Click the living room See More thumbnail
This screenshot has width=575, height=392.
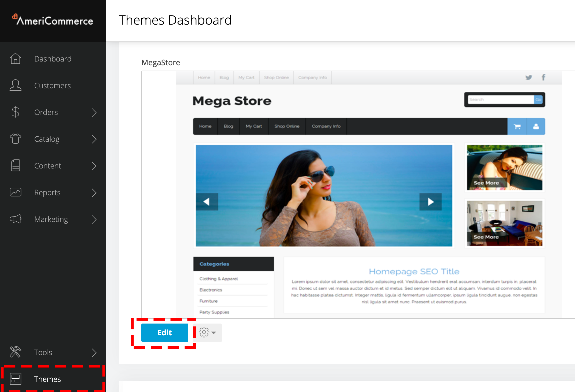point(505,223)
